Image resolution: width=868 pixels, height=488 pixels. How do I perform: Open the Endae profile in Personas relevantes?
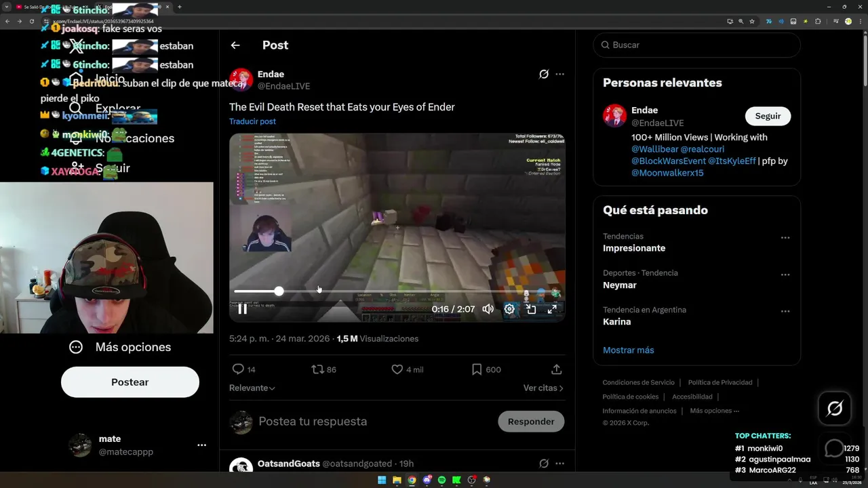[x=644, y=110]
